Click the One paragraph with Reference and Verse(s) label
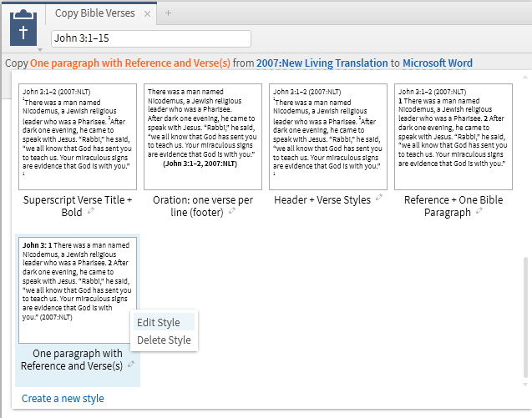Screen dimensions: 532x418 [72, 360]
